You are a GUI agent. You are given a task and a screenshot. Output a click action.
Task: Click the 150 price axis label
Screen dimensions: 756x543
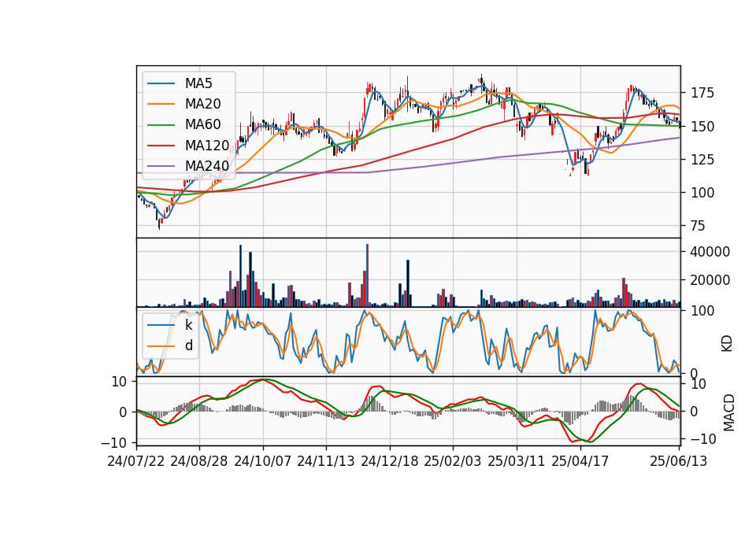tap(702, 127)
